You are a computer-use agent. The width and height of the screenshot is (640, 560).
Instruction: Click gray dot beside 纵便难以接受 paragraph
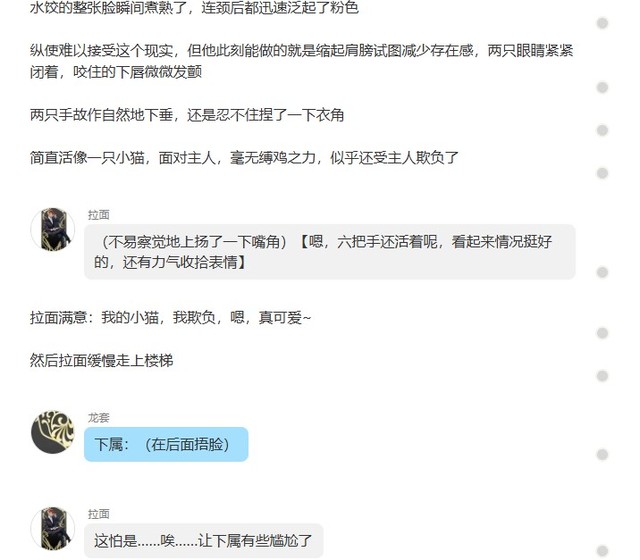click(x=602, y=87)
